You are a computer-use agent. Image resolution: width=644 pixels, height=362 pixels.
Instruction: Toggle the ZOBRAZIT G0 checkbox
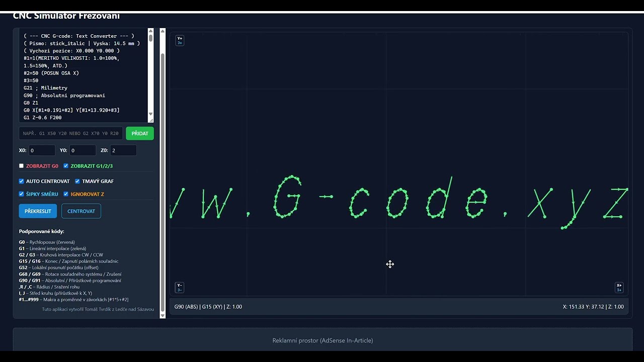[22, 166]
